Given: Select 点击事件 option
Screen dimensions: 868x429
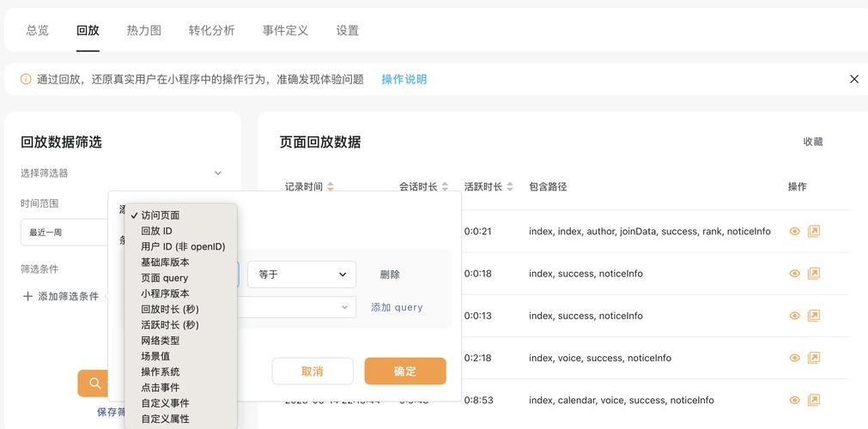Looking at the screenshot, I should [160, 388].
